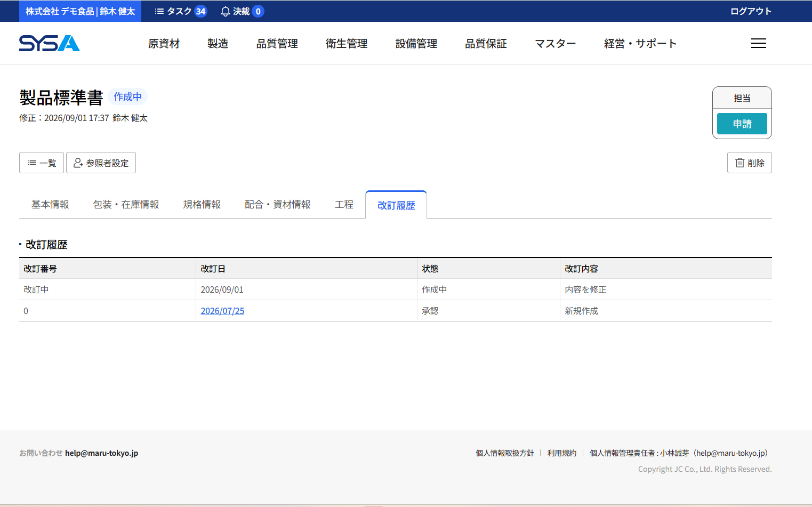This screenshot has height=507, width=812.
Task: Click ログアウト to log out
Action: [x=751, y=11]
